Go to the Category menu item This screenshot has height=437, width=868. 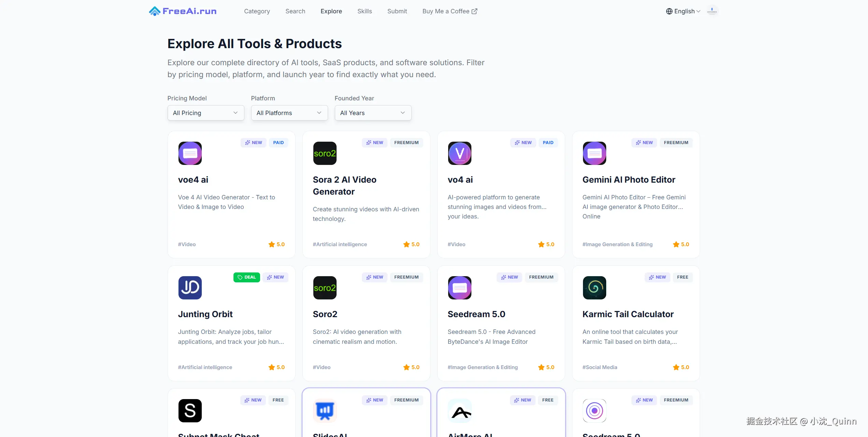click(x=257, y=11)
